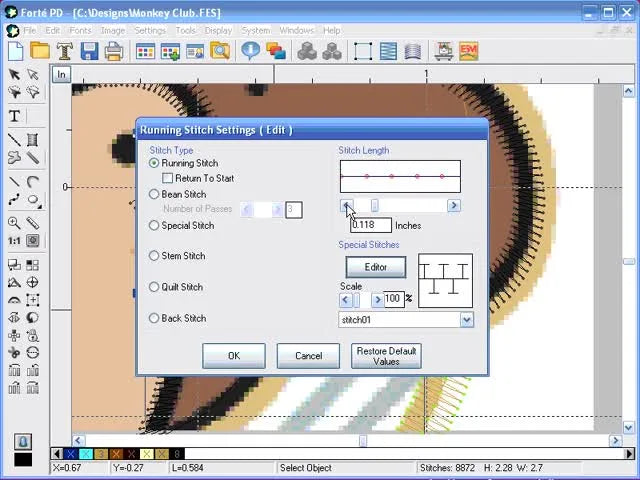Click the Print icon in toolbar
Screen dimensions: 640x480
pyautogui.click(x=114, y=51)
